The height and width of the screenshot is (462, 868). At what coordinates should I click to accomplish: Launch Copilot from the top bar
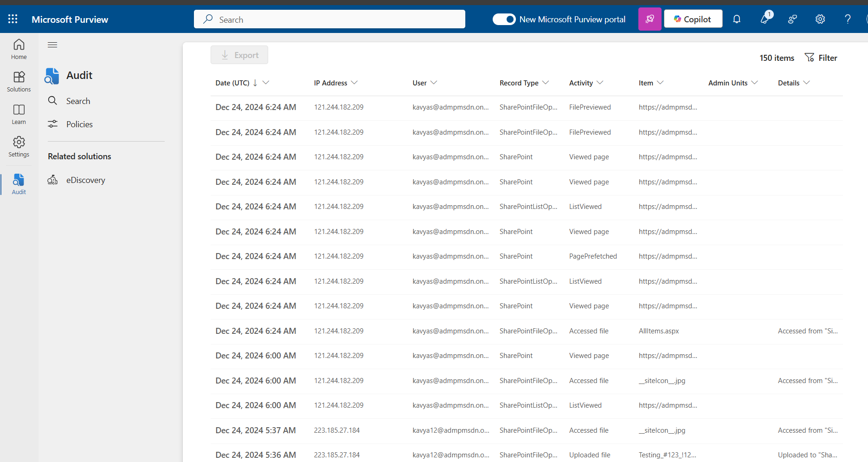[693, 19]
